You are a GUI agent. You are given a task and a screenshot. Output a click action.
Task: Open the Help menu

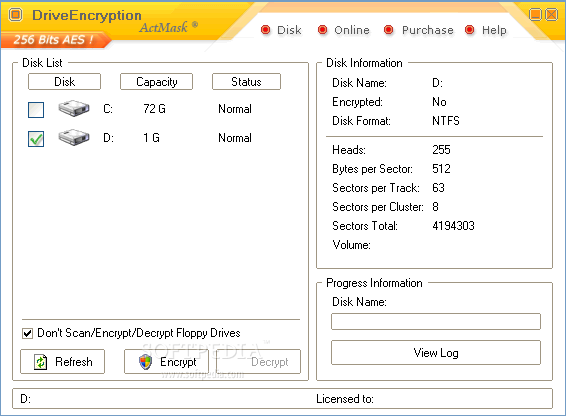coord(494,30)
